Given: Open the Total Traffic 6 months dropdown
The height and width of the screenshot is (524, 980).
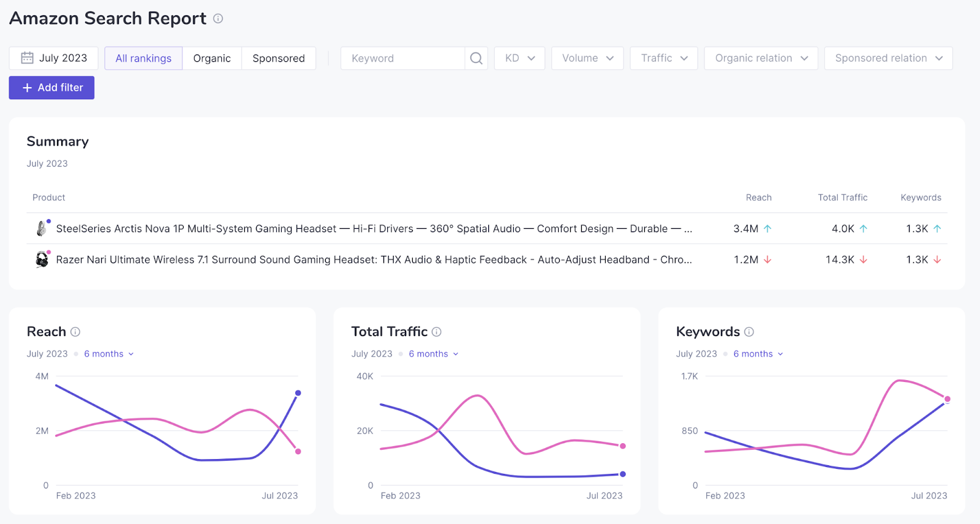Looking at the screenshot, I should pos(434,354).
